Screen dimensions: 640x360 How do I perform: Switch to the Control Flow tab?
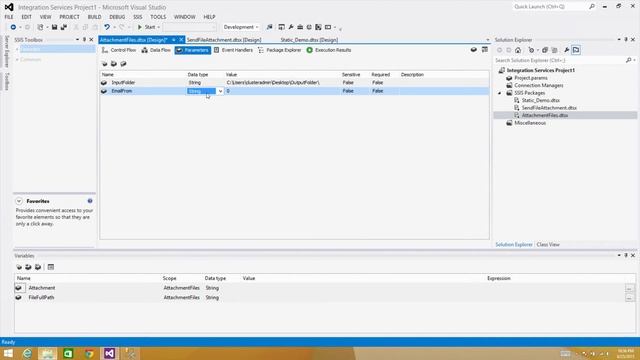pos(119,50)
